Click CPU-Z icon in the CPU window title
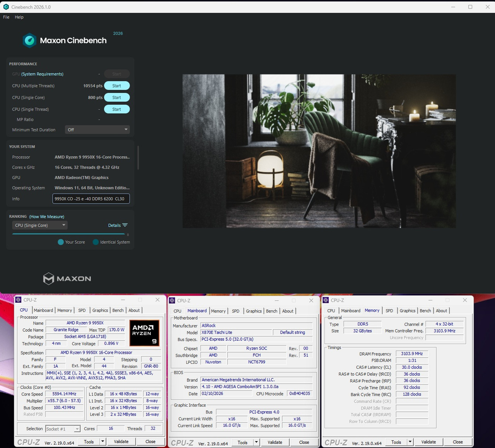495x448 pixels. coord(18,300)
